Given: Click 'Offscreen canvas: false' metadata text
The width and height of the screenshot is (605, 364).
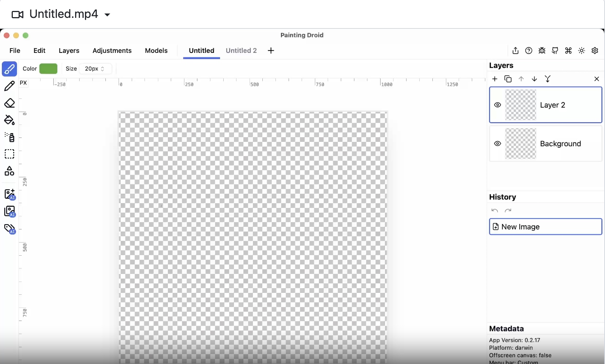Looking at the screenshot, I should [520, 355].
